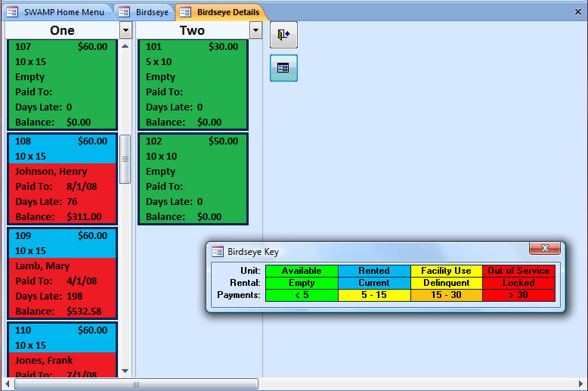
Task: Click the form view icon button
Action: 283,68
